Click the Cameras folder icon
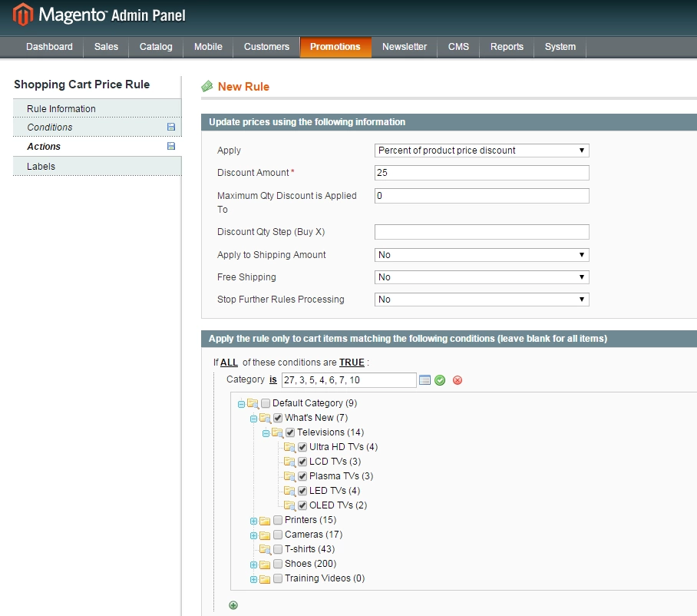 pyautogui.click(x=266, y=535)
